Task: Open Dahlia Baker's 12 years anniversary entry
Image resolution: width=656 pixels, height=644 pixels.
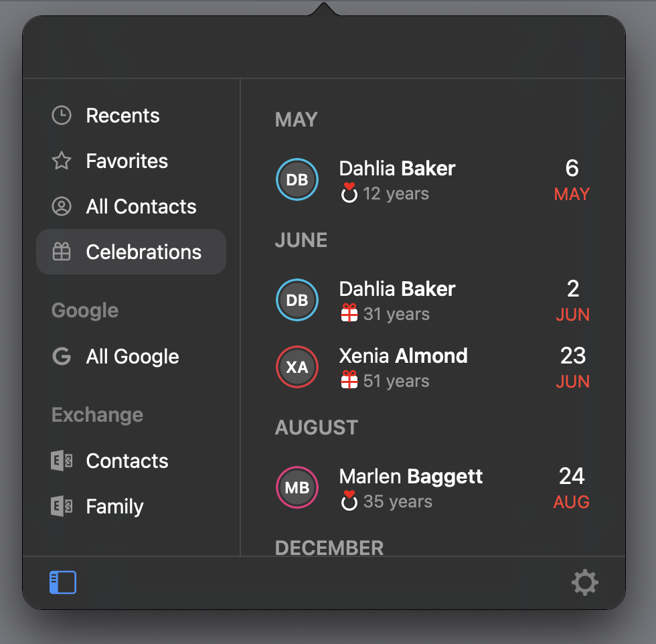Action: coord(433,180)
